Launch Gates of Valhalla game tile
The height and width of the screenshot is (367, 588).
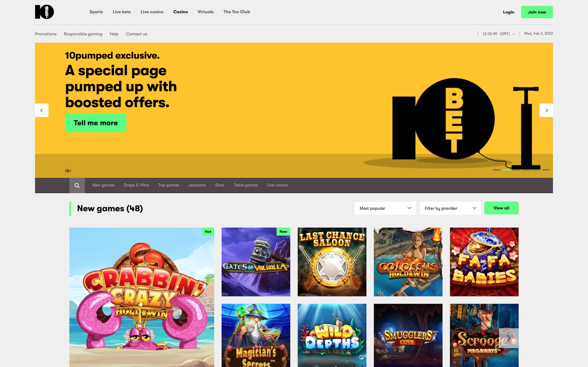[x=256, y=262]
